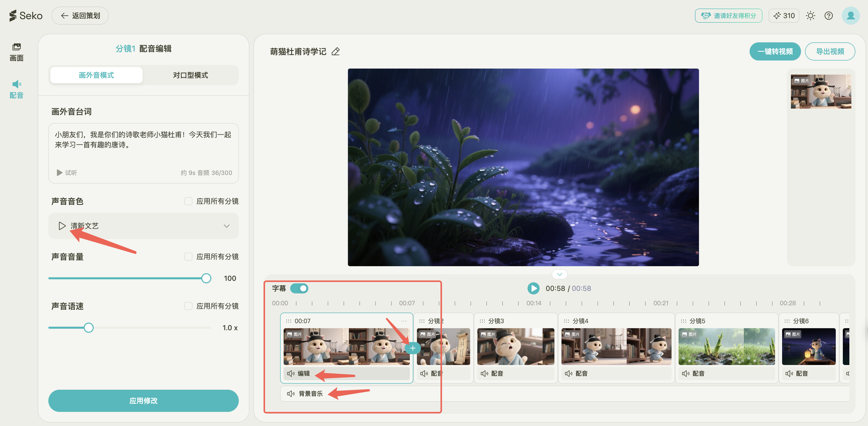Screen dimensions: 868x426
Task: Click 一键转视频 button
Action: click(775, 52)
